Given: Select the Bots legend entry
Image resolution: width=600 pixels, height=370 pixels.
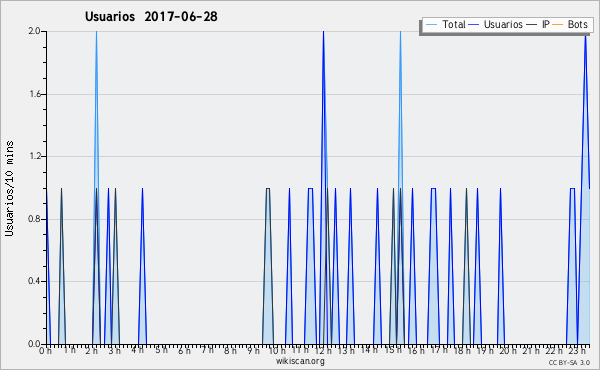Looking at the screenshot, I should pos(570,25).
